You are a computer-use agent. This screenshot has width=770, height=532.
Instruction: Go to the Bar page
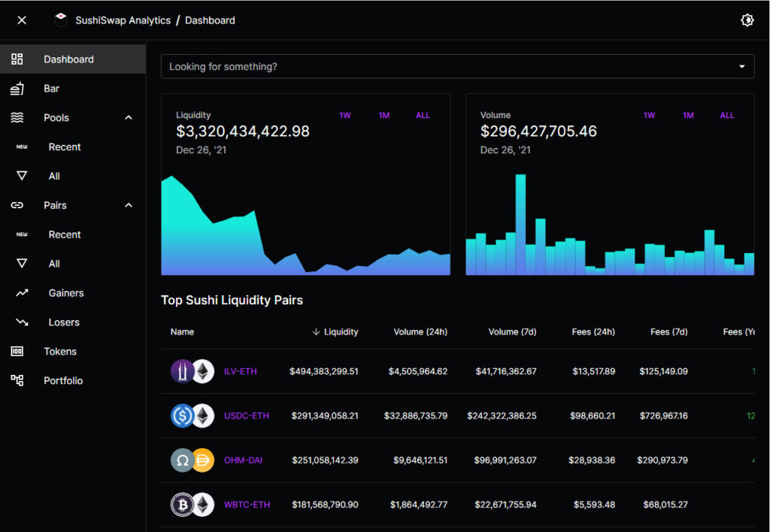[x=73, y=89]
